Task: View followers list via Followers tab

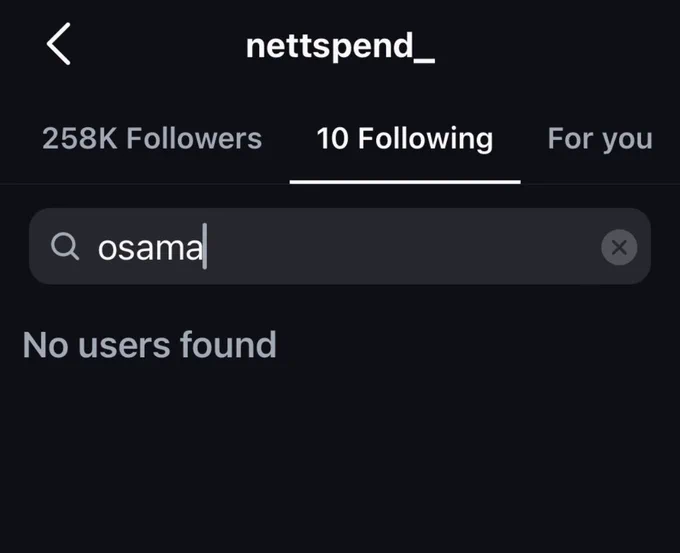Action: point(152,139)
